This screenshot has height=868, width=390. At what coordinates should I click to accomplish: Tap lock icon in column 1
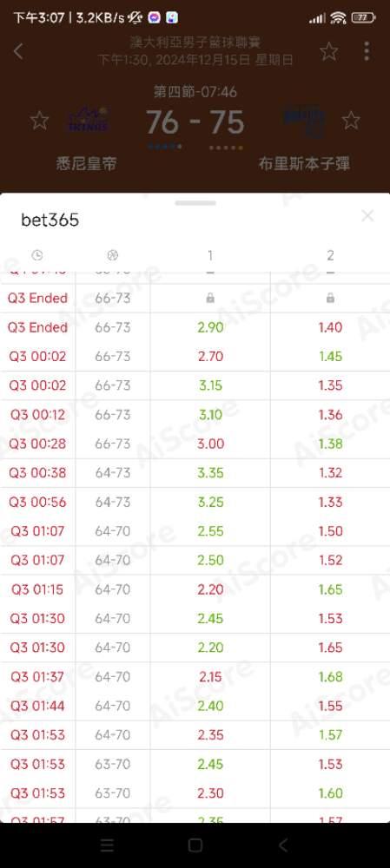210,299
